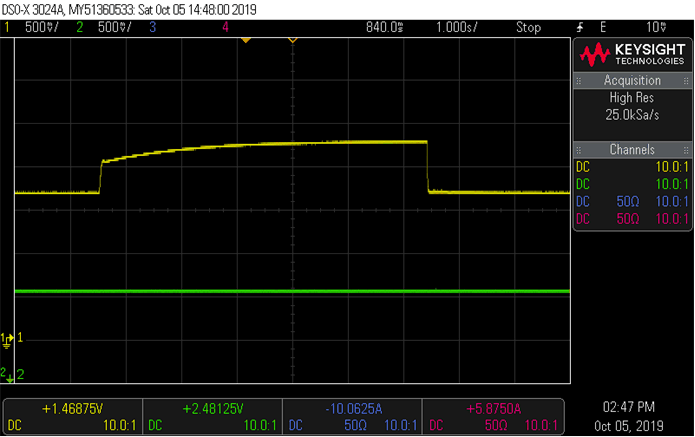This screenshot has height=437, width=695.
Task: Select the yellow +1.46875V channel readout
Action: pos(71,409)
